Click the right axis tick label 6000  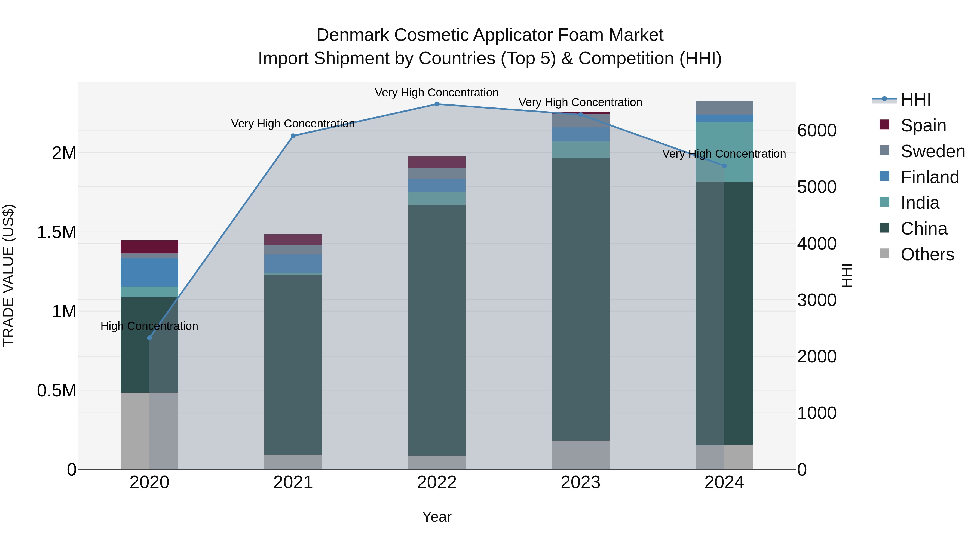817,130
